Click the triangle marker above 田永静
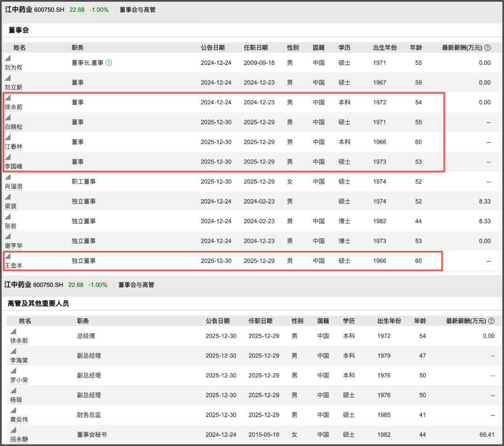 pos(13,430)
